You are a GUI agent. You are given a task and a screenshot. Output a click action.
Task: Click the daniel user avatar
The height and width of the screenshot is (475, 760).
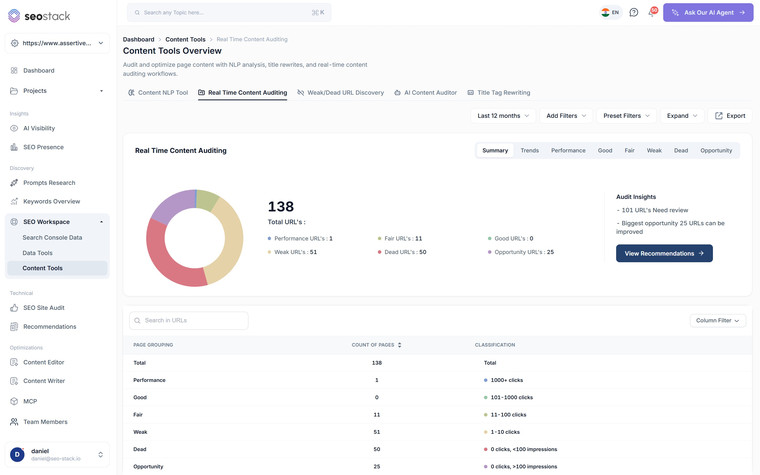(x=17, y=455)
